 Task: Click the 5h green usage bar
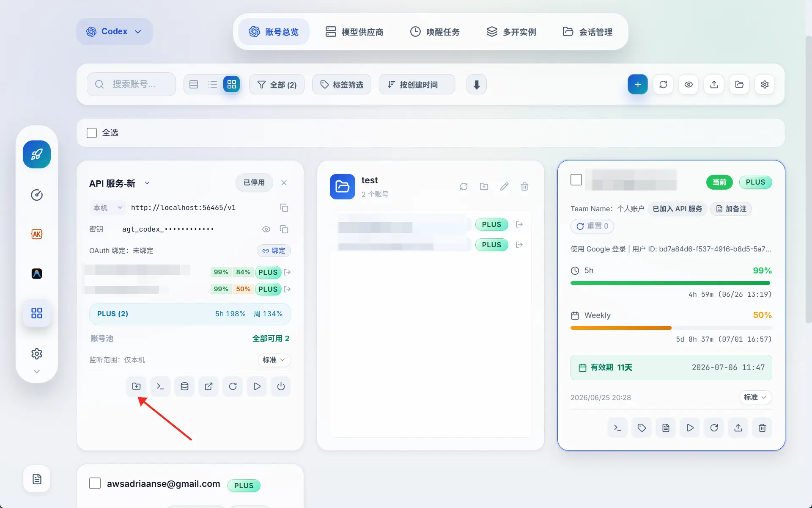click(x=671, y=283)
